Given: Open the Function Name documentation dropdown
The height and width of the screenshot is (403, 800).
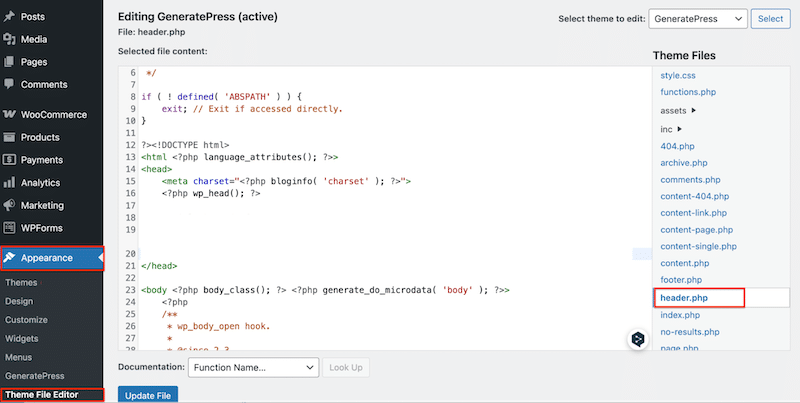Looking at the screenshot, I should click(x=253, y=368).
